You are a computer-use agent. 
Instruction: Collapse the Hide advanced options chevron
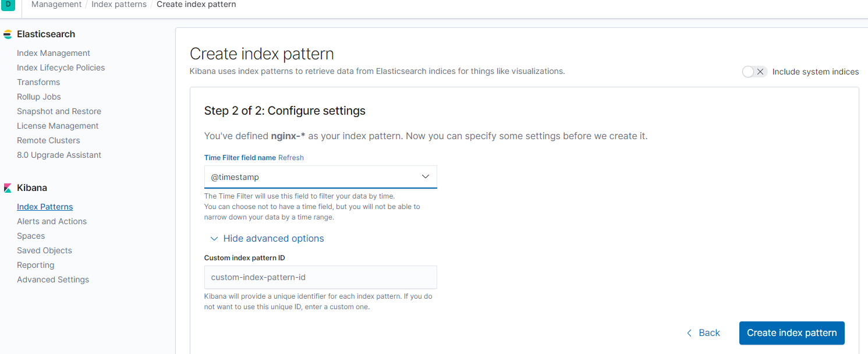[x=214, y=239]
